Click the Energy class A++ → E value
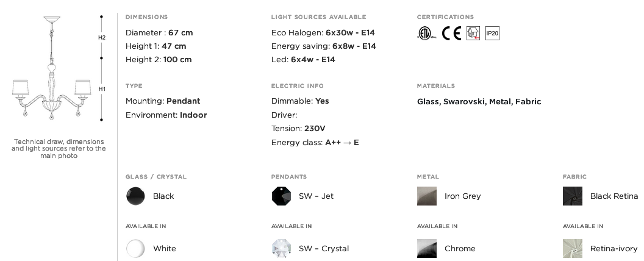The width and height of the screenshot is (644, 261). (342, 143)
